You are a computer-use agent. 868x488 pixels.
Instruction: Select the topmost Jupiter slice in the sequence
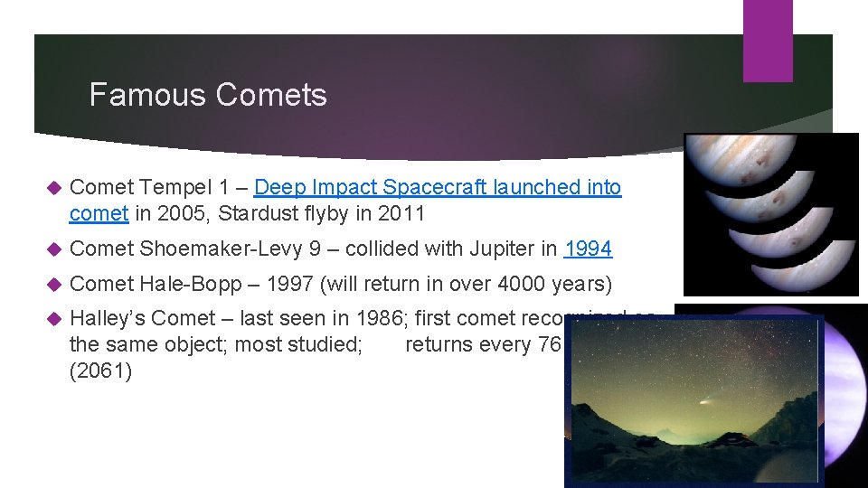click(741, 157)
